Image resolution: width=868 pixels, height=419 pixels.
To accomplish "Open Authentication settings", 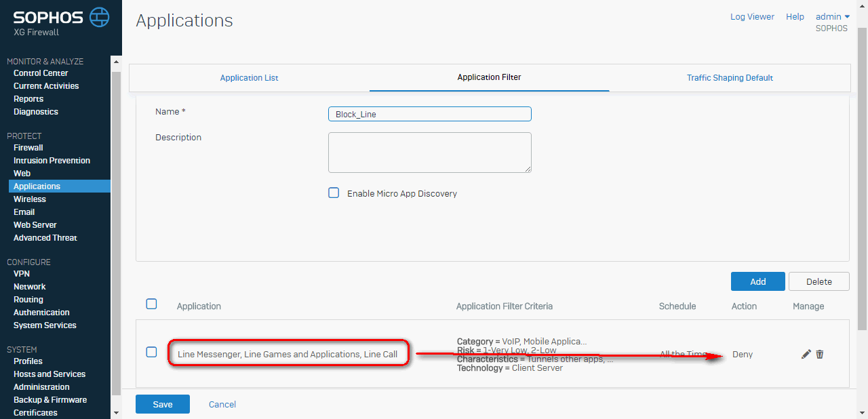I will pyautogui.click(x=41, y=313).
